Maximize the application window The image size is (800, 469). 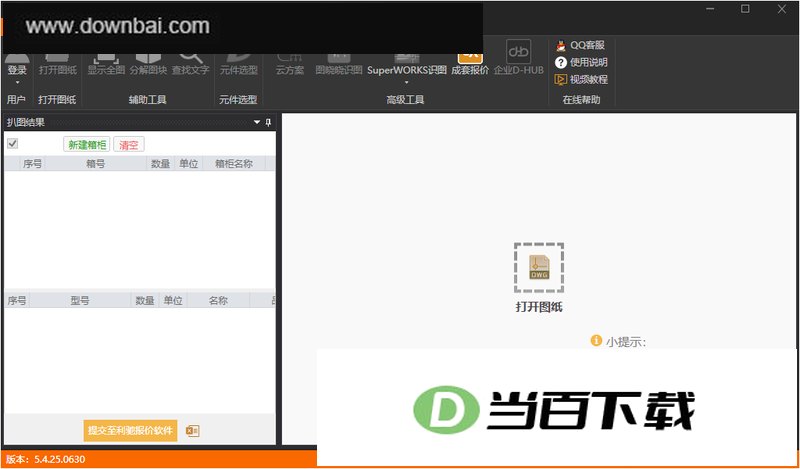pyautogui.click(x=745, y=9)
